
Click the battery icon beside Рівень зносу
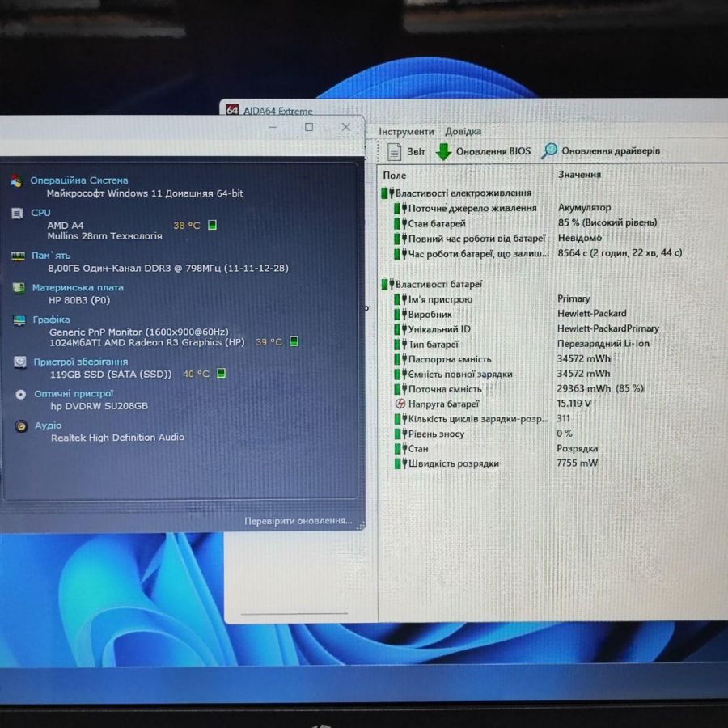(400, 434)
